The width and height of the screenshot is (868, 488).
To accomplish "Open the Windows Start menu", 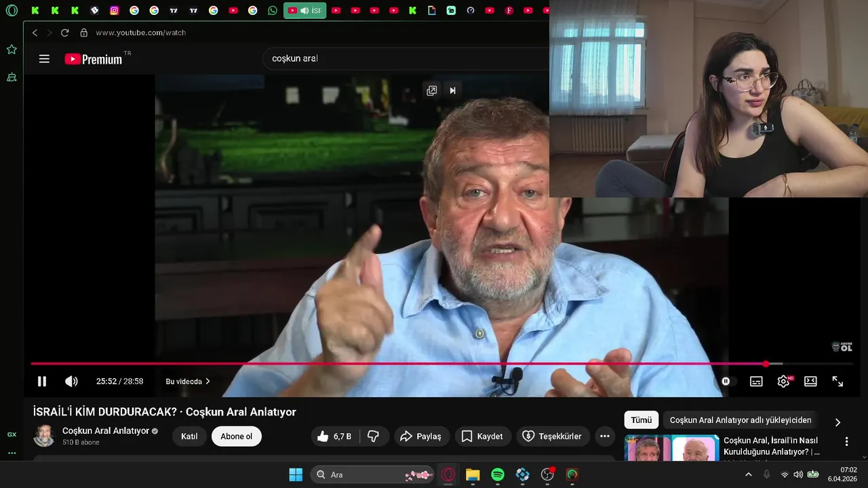I will coord(296,474).
